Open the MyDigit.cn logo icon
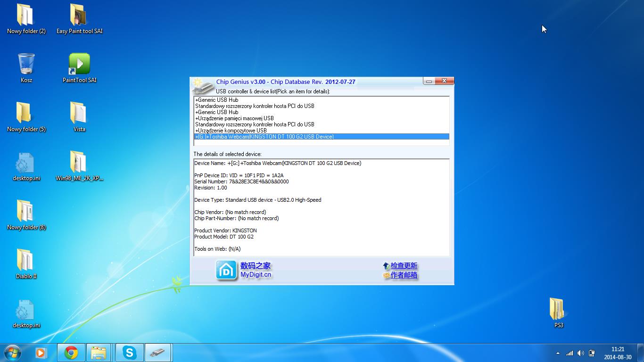This screenshot has height=362, width=644. [226, 270]
